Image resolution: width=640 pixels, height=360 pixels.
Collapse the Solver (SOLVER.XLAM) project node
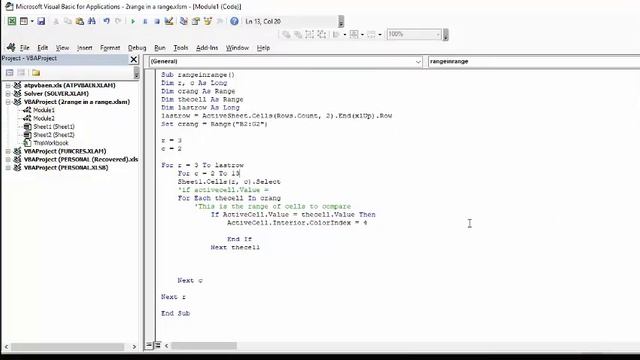[x=8, y=93]
